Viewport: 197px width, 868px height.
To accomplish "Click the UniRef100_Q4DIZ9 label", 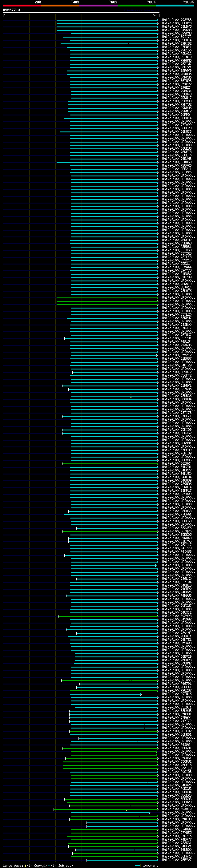I will [x=177, y=365].
